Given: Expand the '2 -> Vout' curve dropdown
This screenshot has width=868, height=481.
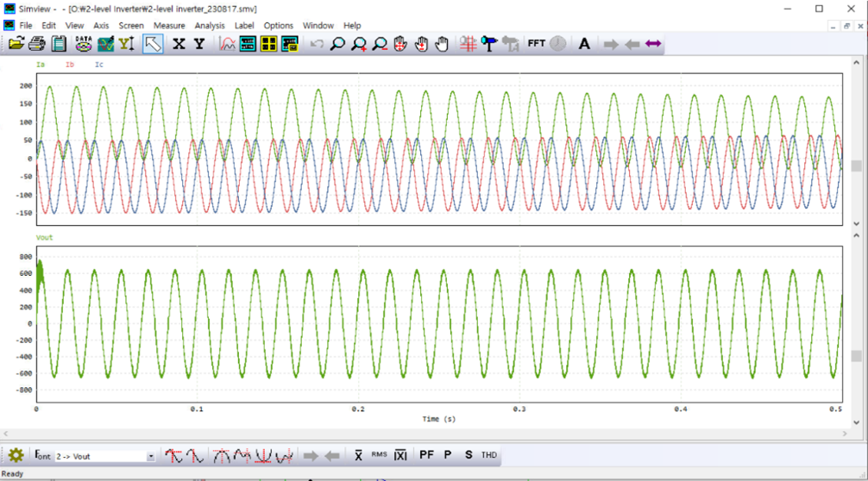Looking at the screenshot, I should click(151, 456).
